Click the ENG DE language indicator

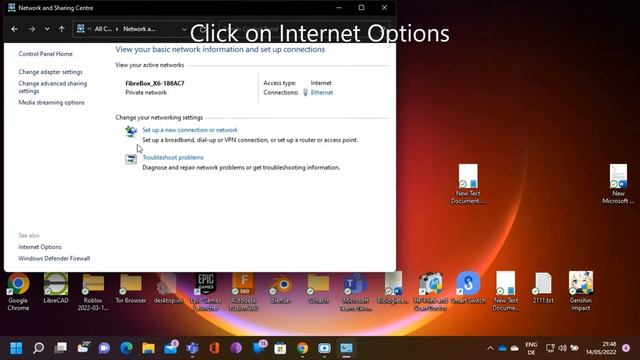click(531, 348)
